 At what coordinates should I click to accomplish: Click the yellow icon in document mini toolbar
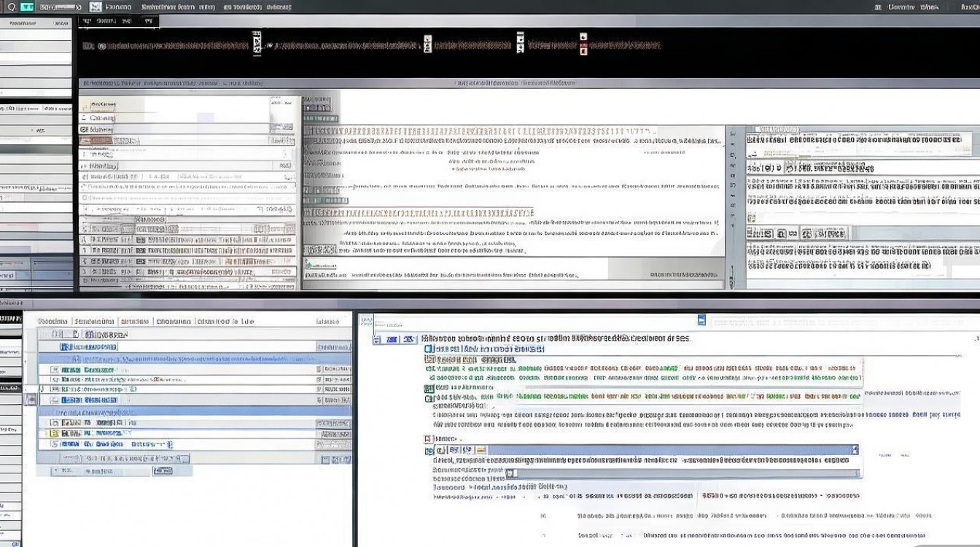[x=481, y=450]
